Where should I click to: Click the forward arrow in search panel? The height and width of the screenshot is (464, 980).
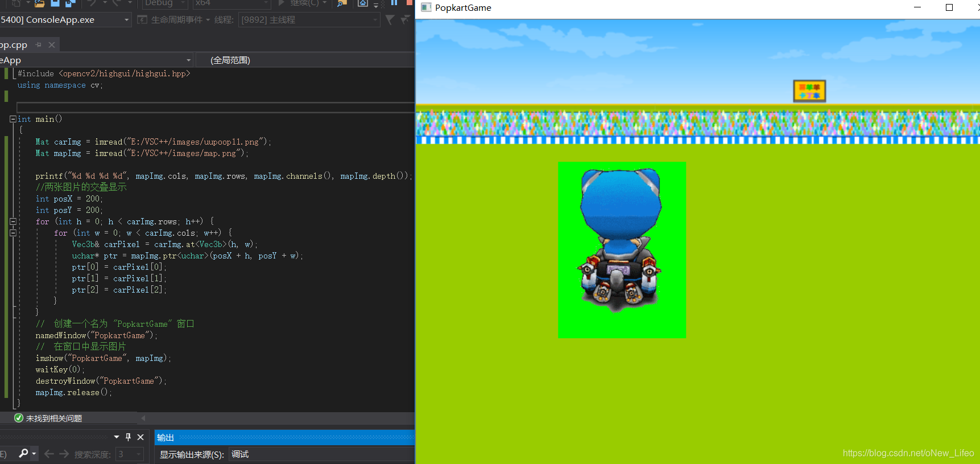pos(64,454)
